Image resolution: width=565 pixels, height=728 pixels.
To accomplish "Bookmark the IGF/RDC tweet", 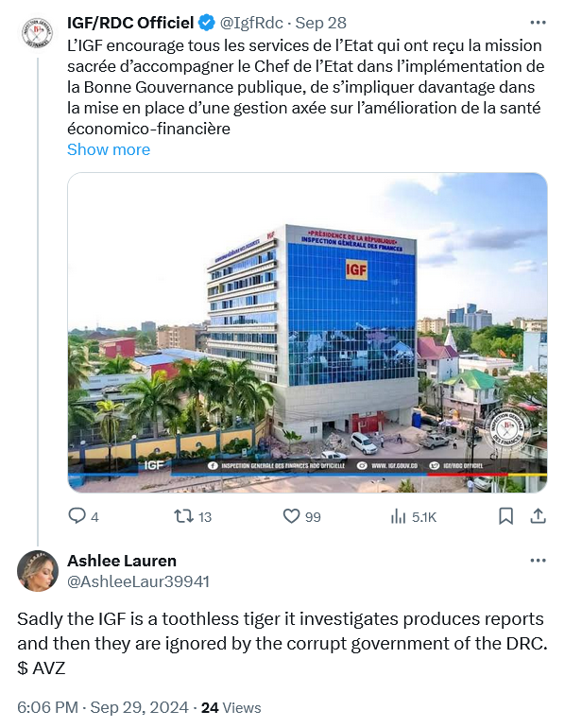I will click(505, 516).
